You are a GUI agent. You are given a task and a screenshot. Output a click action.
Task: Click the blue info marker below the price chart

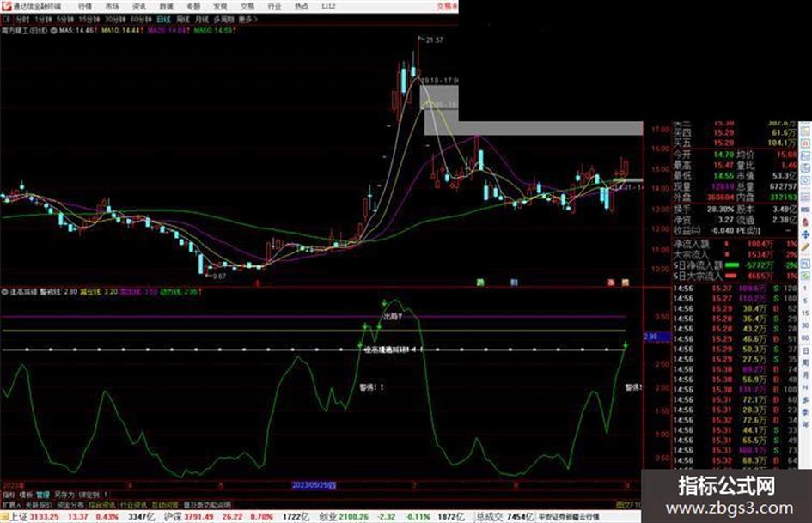[514, 283]
